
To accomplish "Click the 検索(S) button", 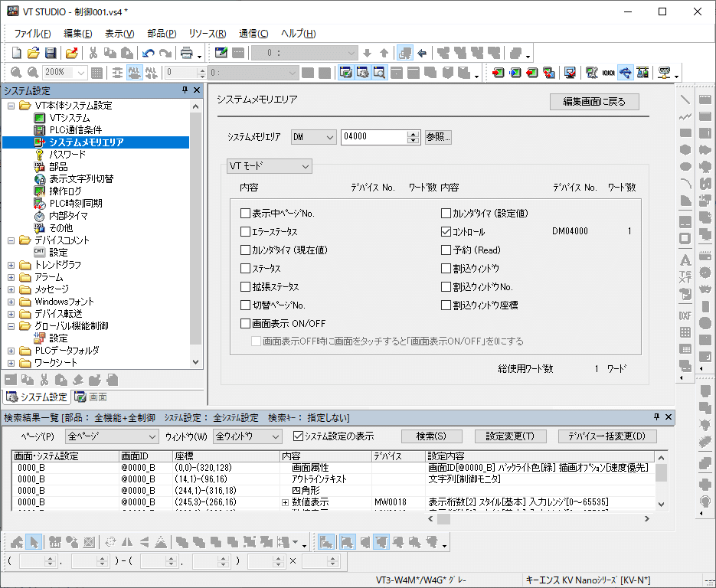I will coord(431,436).
